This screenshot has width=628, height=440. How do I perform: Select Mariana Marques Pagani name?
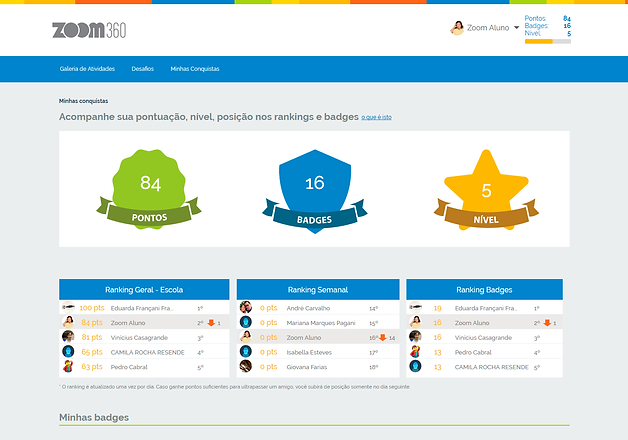[x=321, y=323]
